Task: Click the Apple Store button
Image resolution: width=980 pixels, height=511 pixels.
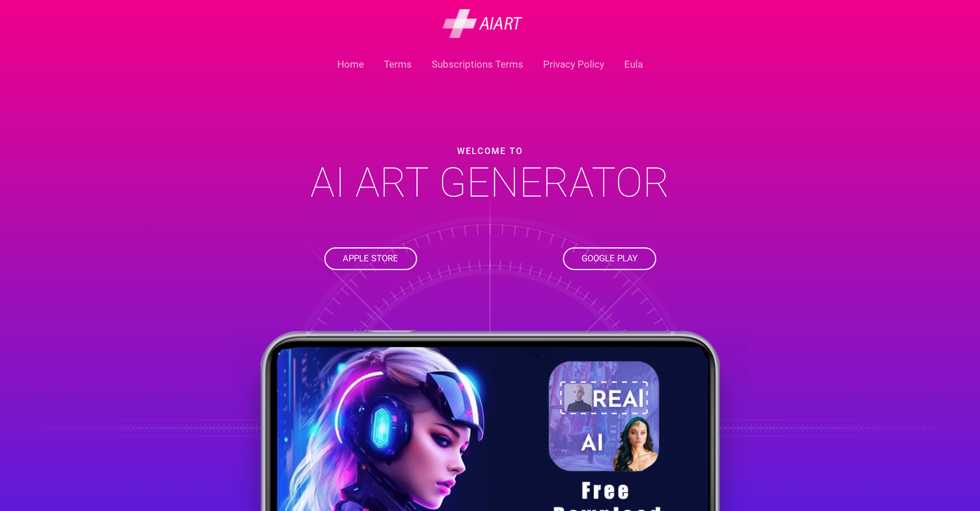Action: (x=371, y=258)
